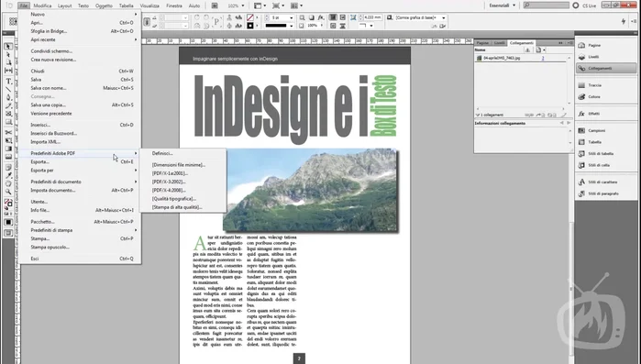Open the stroke type dropdown
The image size is (641, 364).
click(291, 26)
